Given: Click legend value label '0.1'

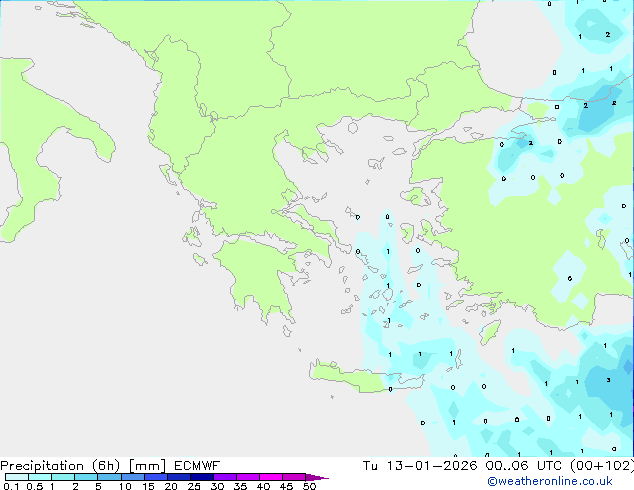Looking at the screenshot, I should pyautogui.click(x=11, y=486).
